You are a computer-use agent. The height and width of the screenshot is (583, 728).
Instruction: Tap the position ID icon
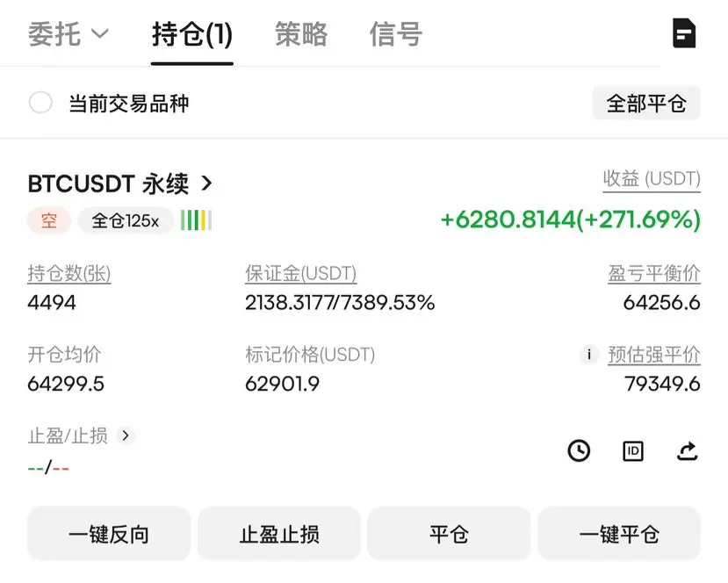(x=633, y=450)
